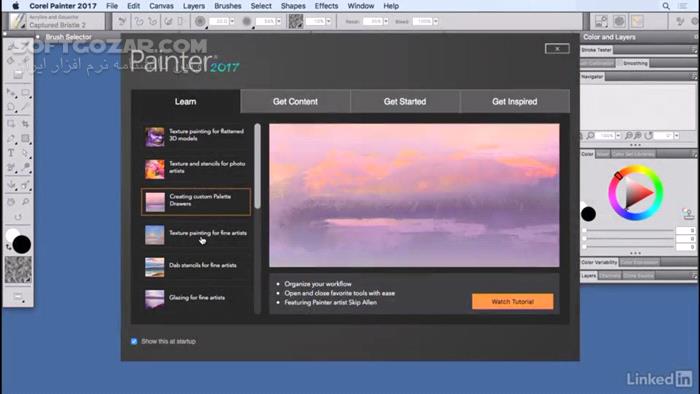Switch to the Layers tab

coord(588,276)
